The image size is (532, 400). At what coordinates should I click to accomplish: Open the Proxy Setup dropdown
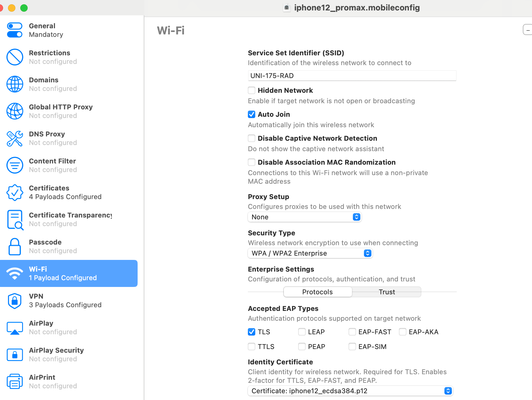(304, 217)
